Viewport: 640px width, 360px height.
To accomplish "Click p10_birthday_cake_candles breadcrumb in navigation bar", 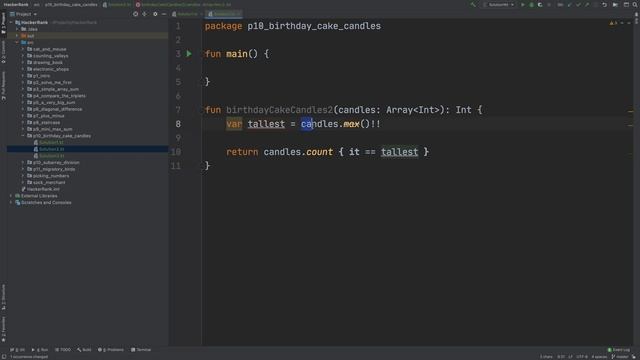I will coord(71,4).
